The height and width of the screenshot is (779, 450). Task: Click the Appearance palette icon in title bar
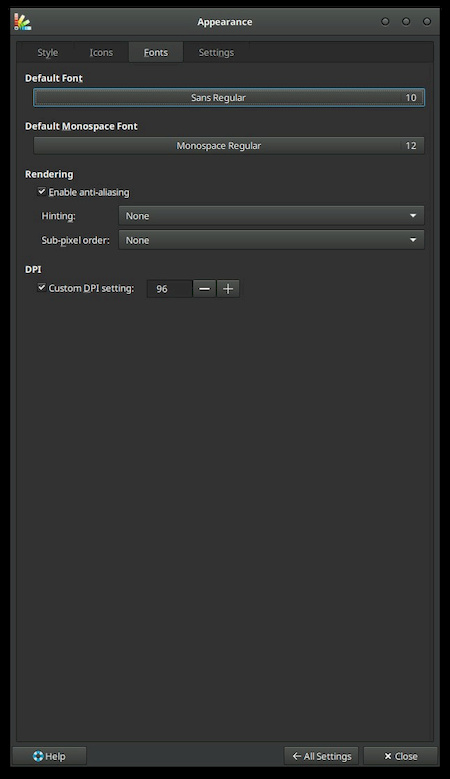pos(22,22)
